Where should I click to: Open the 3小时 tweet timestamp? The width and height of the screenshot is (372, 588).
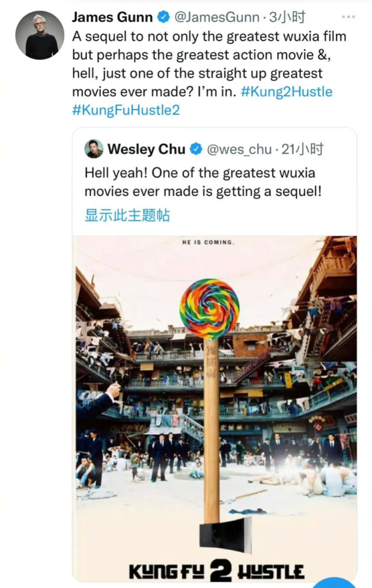click(287, 17)
